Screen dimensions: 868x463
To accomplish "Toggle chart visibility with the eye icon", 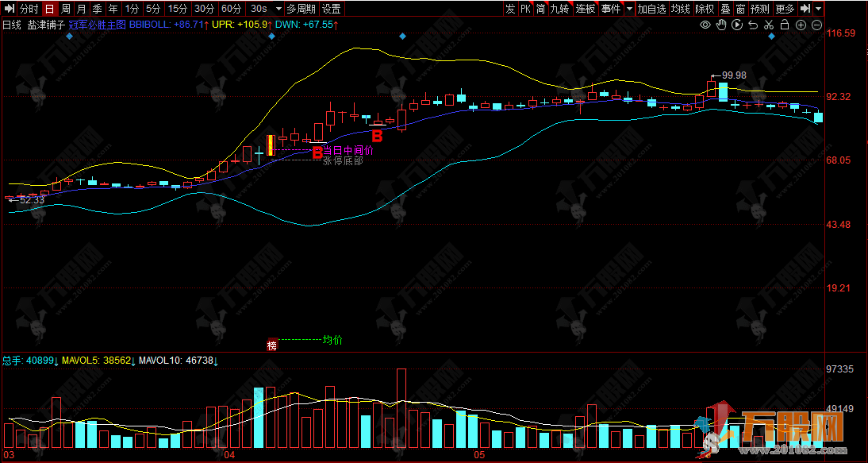I will pyautogui.click(x=705, y=25).
